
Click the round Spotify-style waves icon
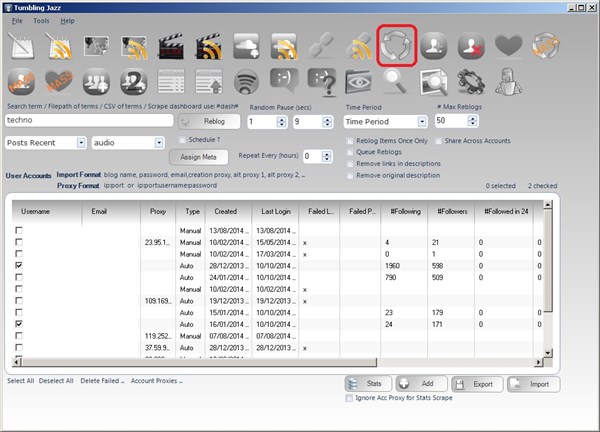(x=246, y=82)
